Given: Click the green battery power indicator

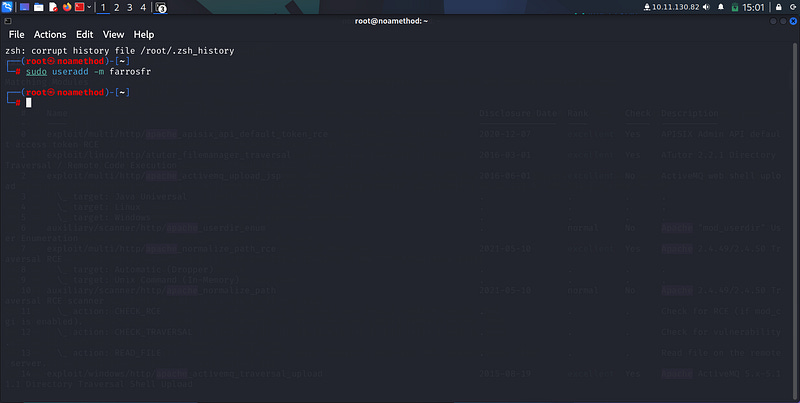Looking at the screenshot, I should (735, 7).
